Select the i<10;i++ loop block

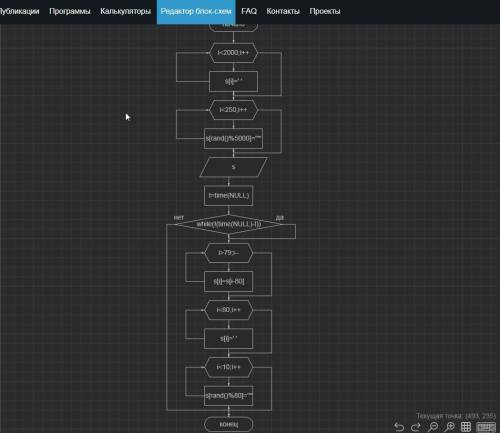click(x=229, y=367)
